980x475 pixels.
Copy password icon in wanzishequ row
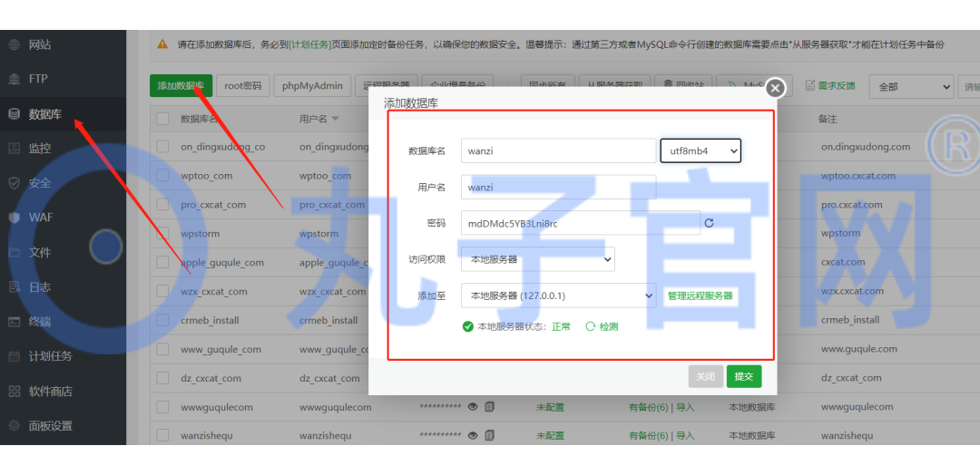(x=489, y=435)
